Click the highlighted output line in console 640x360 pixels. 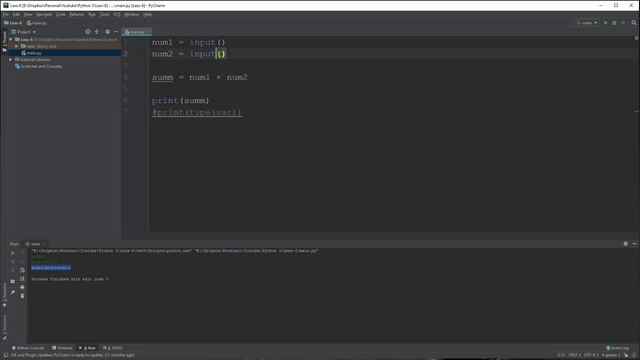[x=51, y=268]
